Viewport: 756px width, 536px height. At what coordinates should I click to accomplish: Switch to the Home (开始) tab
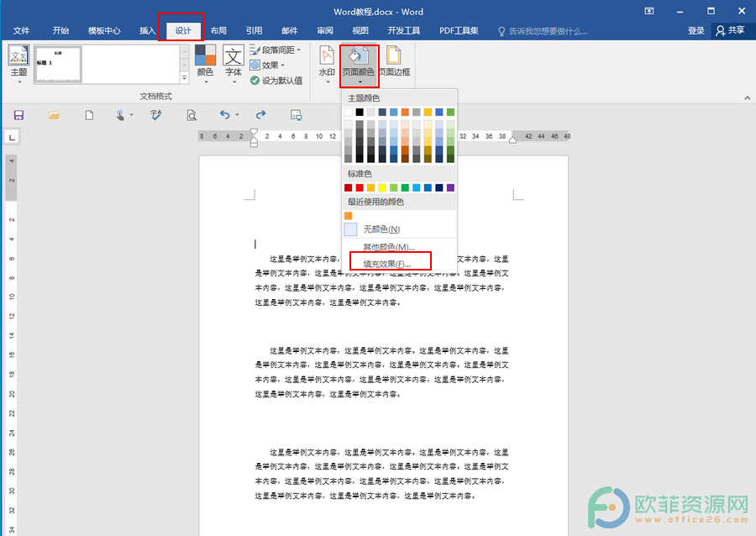[60, 31]
